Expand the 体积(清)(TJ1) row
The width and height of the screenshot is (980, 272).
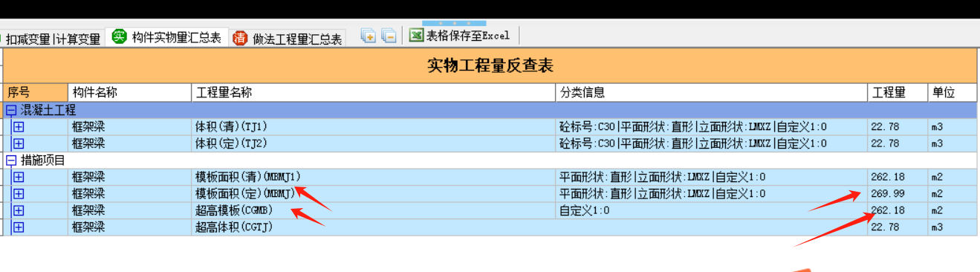[19, 126]
